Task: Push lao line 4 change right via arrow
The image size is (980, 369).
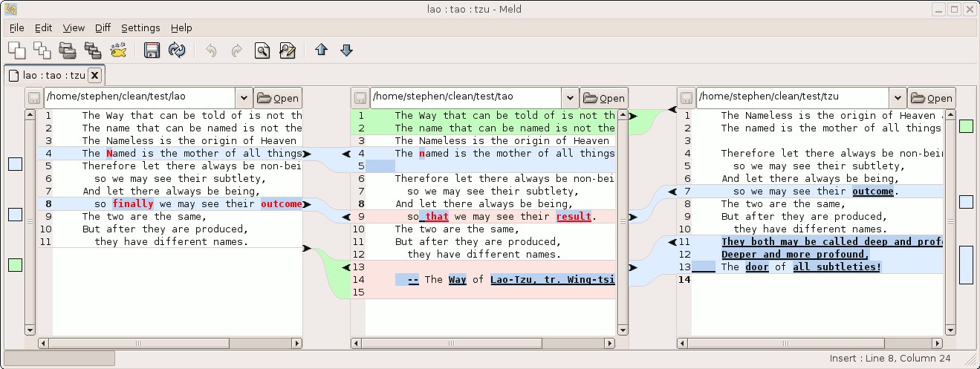Action: point(307,154)
